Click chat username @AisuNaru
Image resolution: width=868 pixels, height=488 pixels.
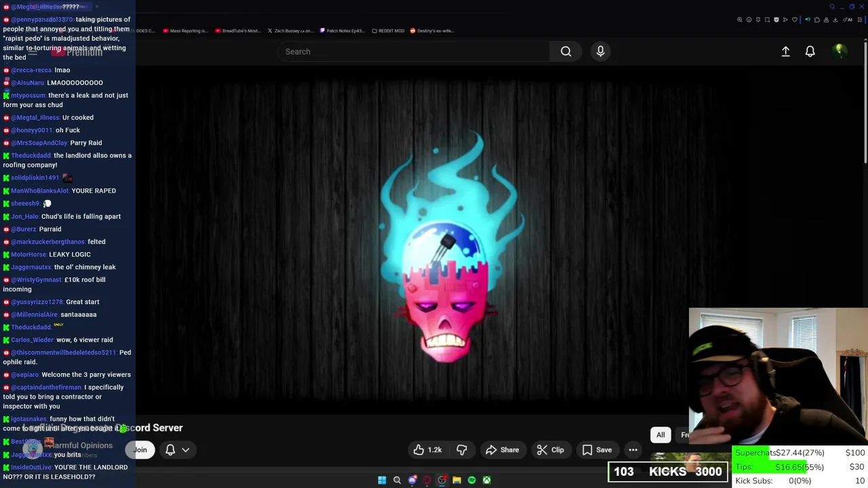click(x=28, y=83)
